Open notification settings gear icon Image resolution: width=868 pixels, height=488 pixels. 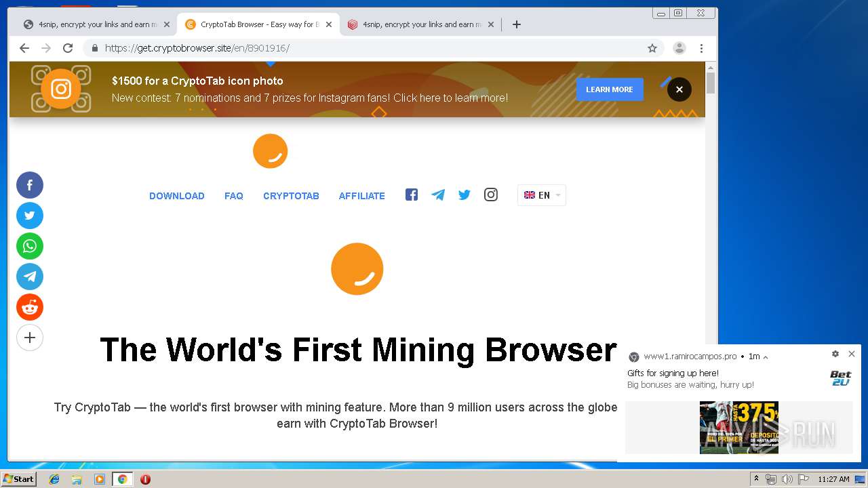[835, 354]
